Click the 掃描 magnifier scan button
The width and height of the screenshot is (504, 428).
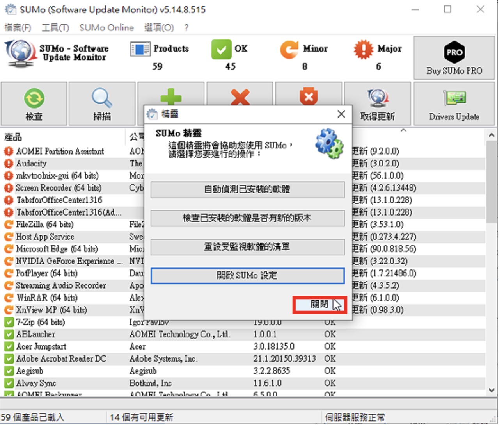coord(102,104)
